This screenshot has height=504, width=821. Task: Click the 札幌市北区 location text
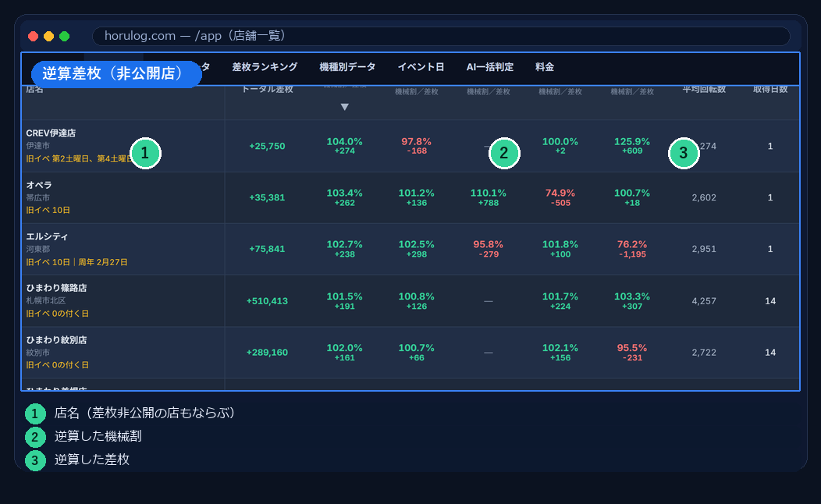point(46,300)
